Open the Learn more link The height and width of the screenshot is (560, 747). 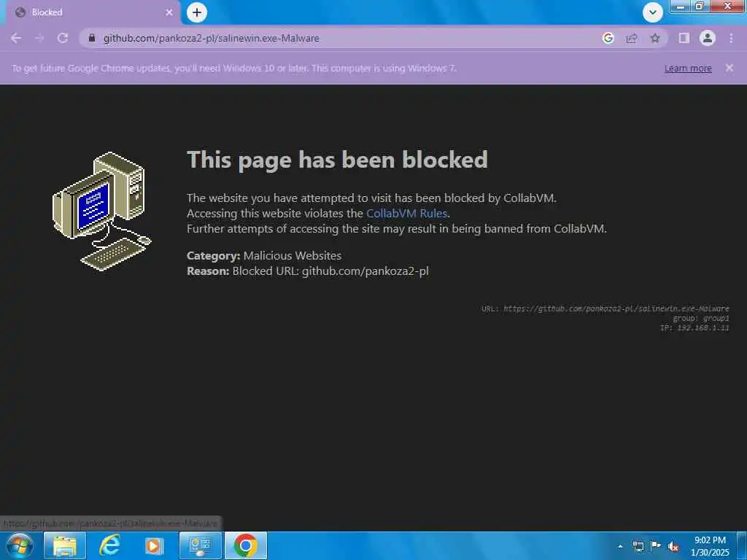[688, 68]
